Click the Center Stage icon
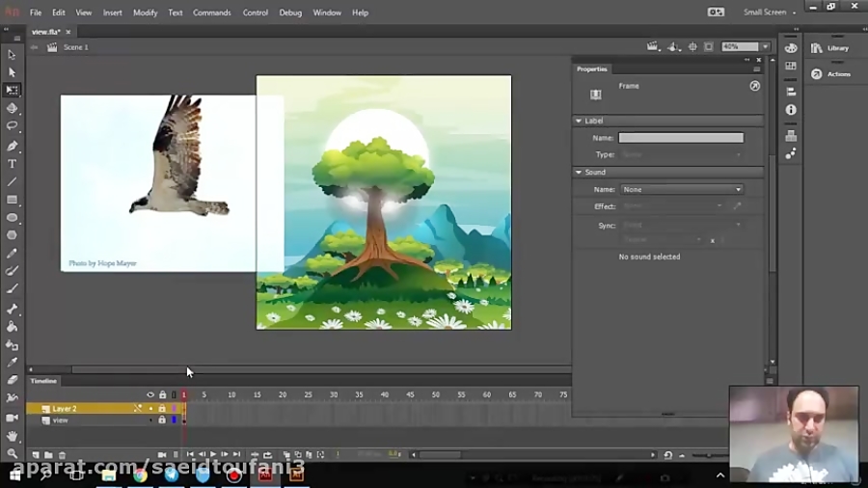Image resolution: width=868 pixels, height=488 pixels. coord(692,47)
